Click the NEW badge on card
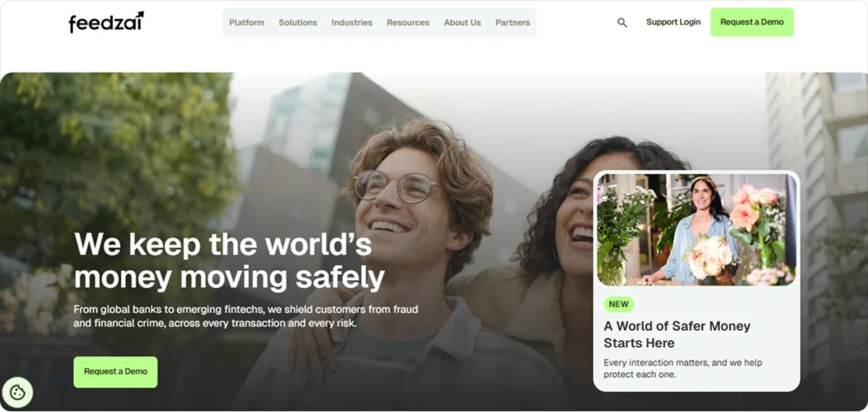868x412 pixels. (618, 304)
